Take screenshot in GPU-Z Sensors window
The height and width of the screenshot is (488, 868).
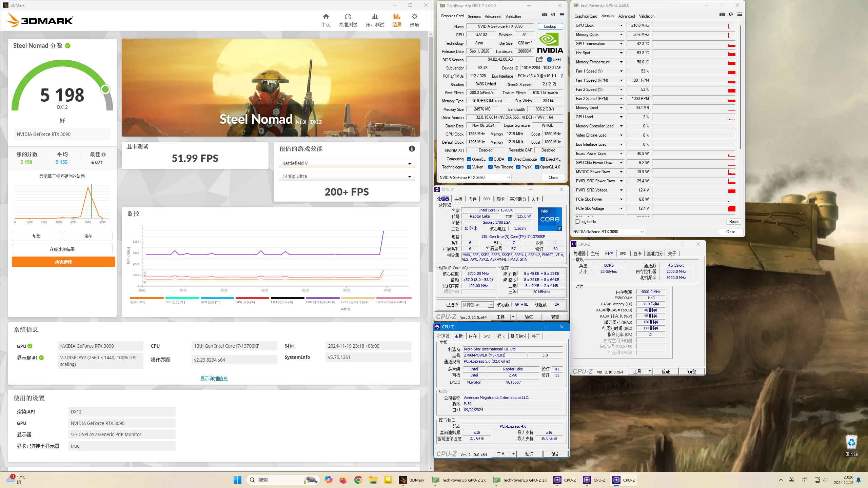[x=722, y=15]
